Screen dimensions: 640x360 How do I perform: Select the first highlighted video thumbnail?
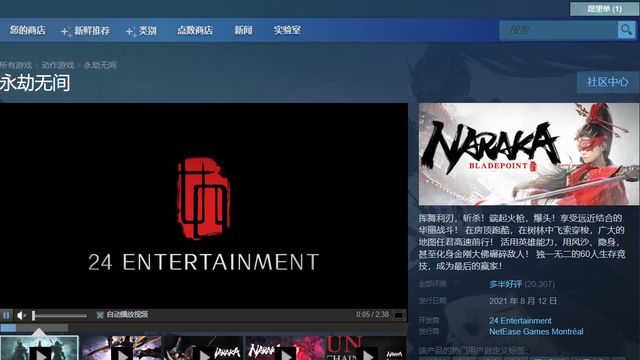(39, 348)
